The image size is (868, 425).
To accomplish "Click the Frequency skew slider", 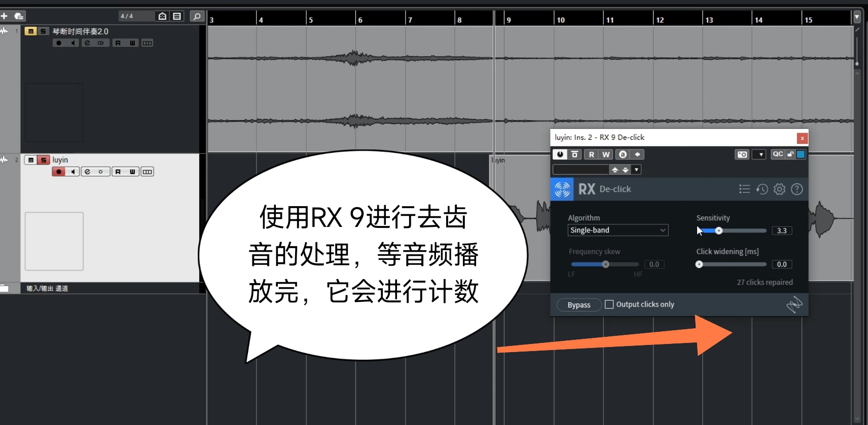I will point(605,264).
